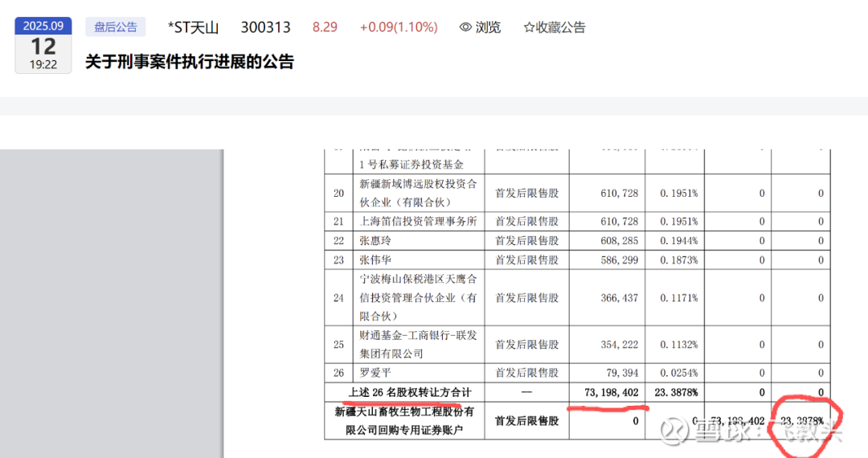Open the *ST天山 stock name link
The image size is (868, 458).
pyautogui.click(x=193, y=27)
